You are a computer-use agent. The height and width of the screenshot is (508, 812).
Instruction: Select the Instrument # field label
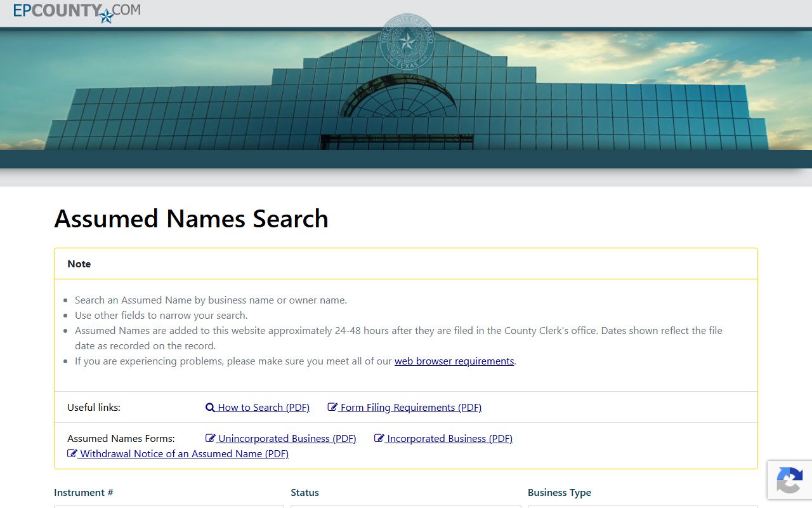[84, 493]
